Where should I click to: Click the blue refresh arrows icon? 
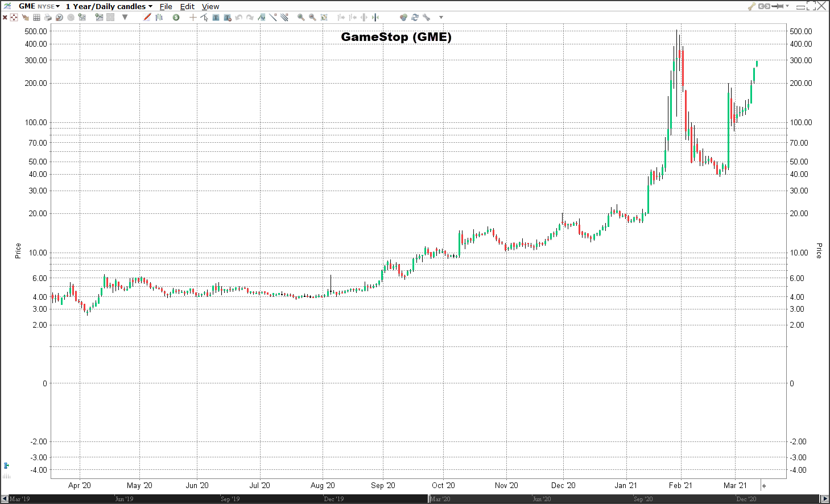[x=415, y=18]
